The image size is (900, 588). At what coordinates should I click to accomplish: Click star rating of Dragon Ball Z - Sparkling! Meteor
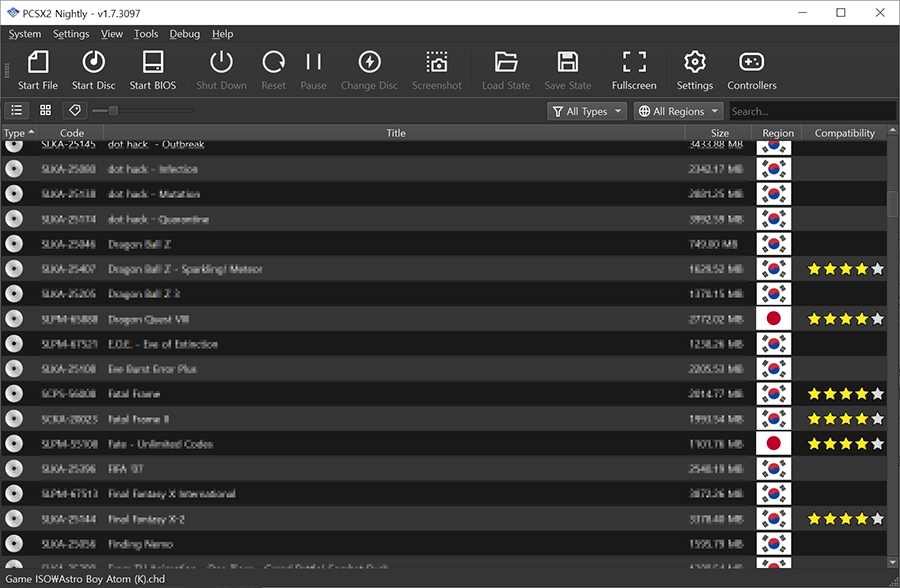click(x=845, y=269)
